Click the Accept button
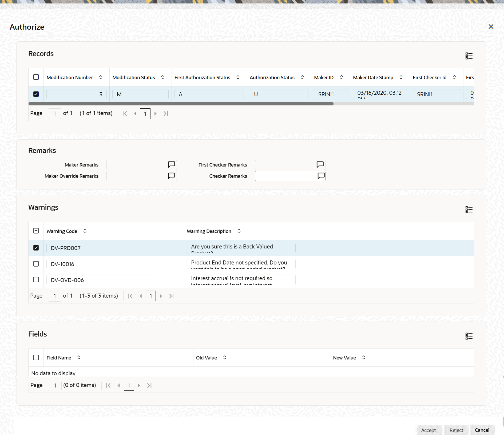 pos(428,430)
